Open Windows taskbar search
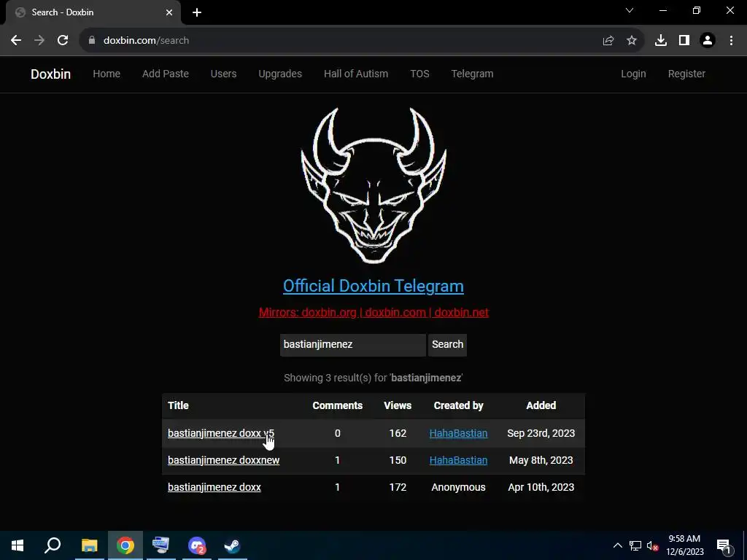This screenshot has width=747, height=560. [x=53, y=545]
